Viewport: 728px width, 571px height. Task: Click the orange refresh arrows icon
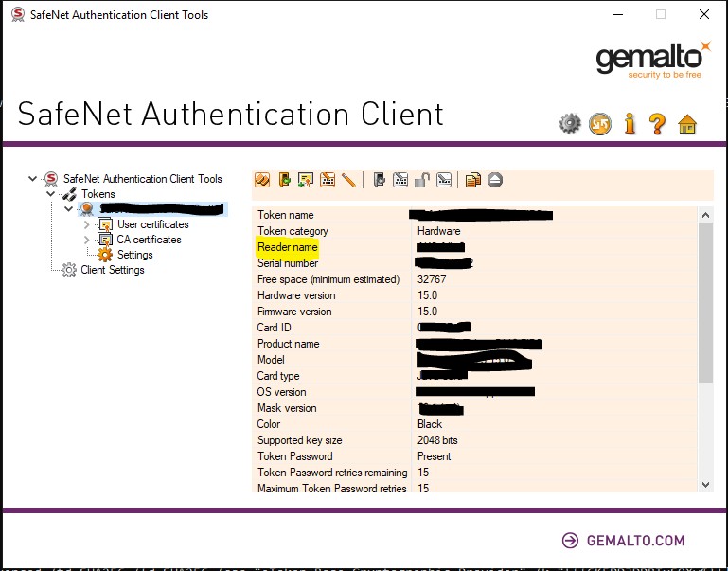pyautogui.click(x=599, y=124)
